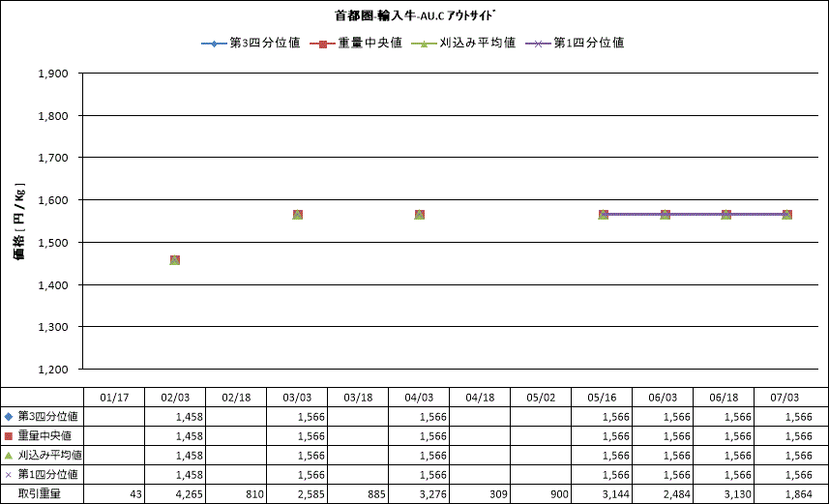The height and width of the screenshot is (504, 829).
Task: Click 1,458 in the 第3四分位値 row
Action: point(190,417)
